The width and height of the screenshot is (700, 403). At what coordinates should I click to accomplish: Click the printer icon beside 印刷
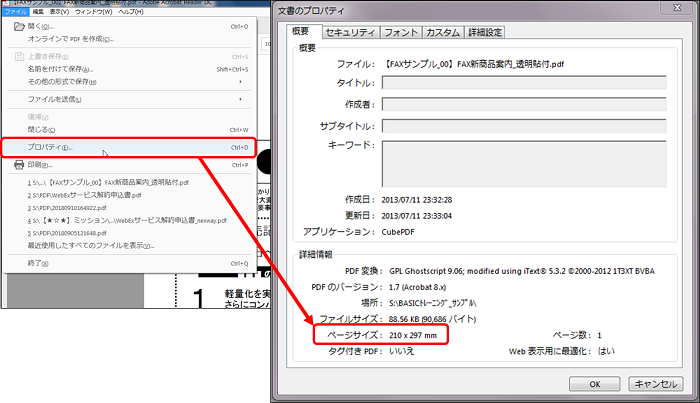pos(19,165)
